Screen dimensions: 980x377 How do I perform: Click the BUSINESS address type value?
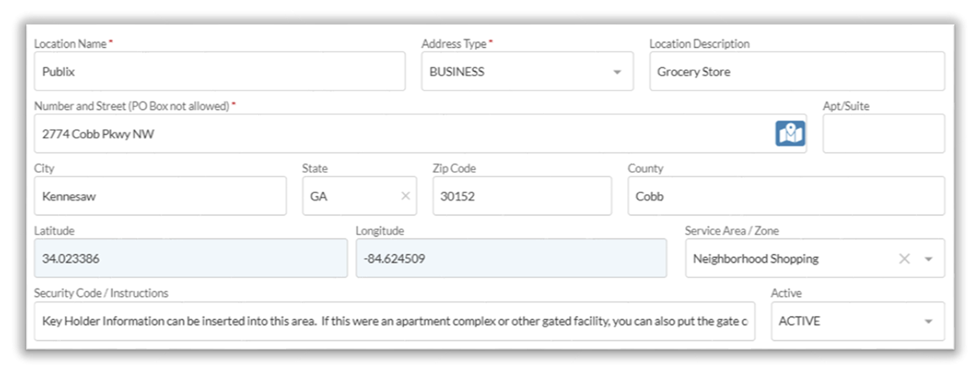[x=457, y=72]
